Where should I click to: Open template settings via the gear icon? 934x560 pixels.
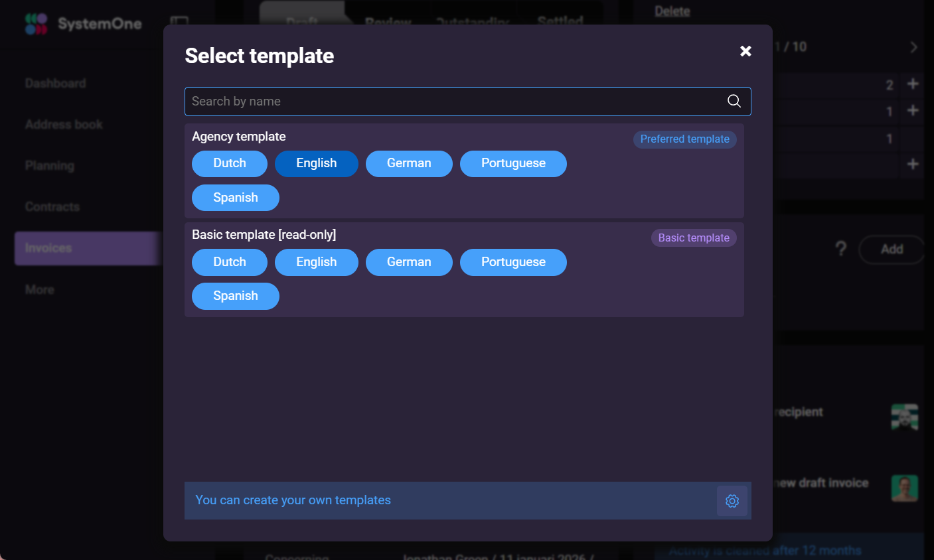732,500
